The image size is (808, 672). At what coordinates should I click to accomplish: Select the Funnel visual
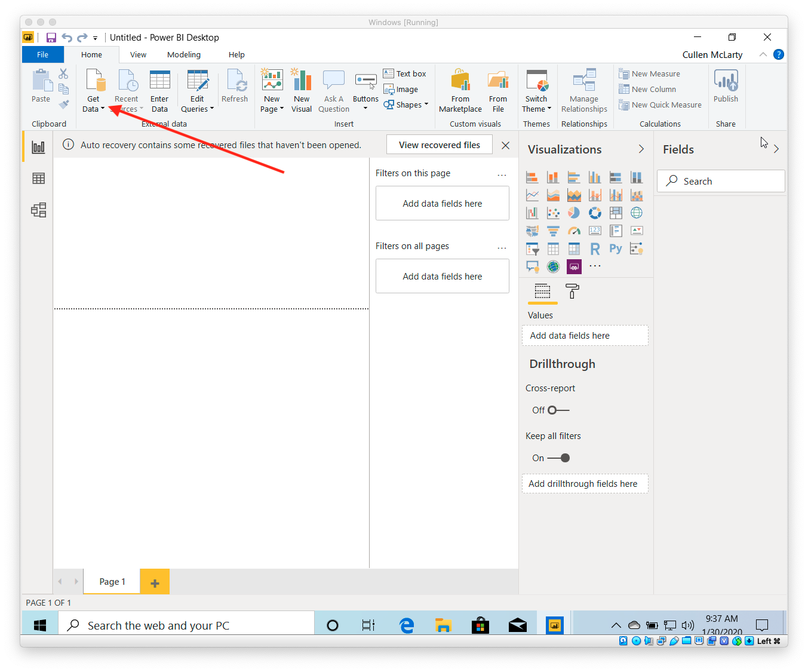coord(553,231)
